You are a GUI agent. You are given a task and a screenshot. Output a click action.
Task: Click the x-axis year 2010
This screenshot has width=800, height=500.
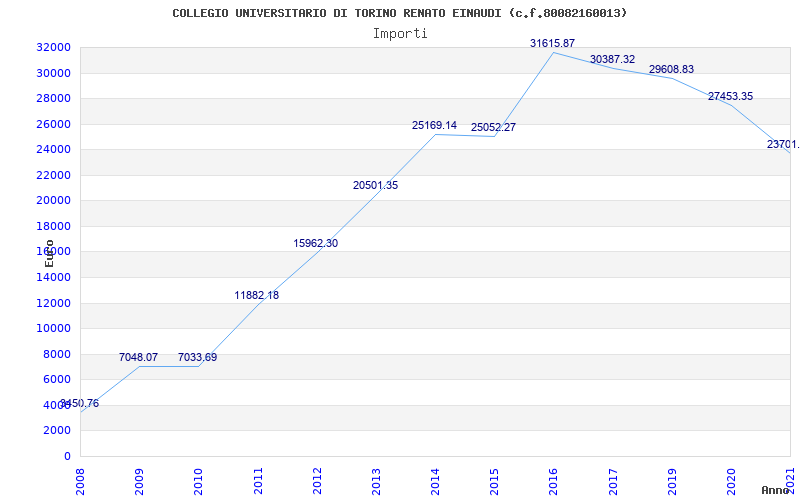point(198,482)
